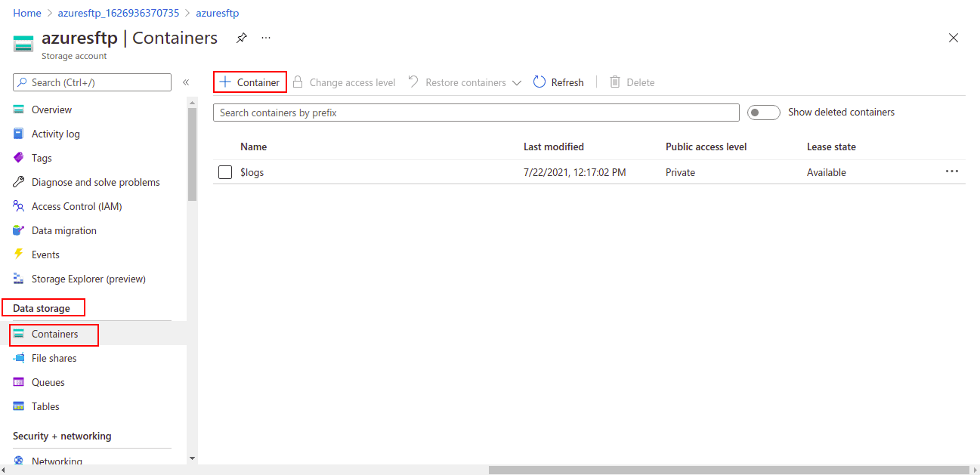The image size is (980, 475).
Task: Open the more options ellipsis beside title
Action: coord(266,38)
